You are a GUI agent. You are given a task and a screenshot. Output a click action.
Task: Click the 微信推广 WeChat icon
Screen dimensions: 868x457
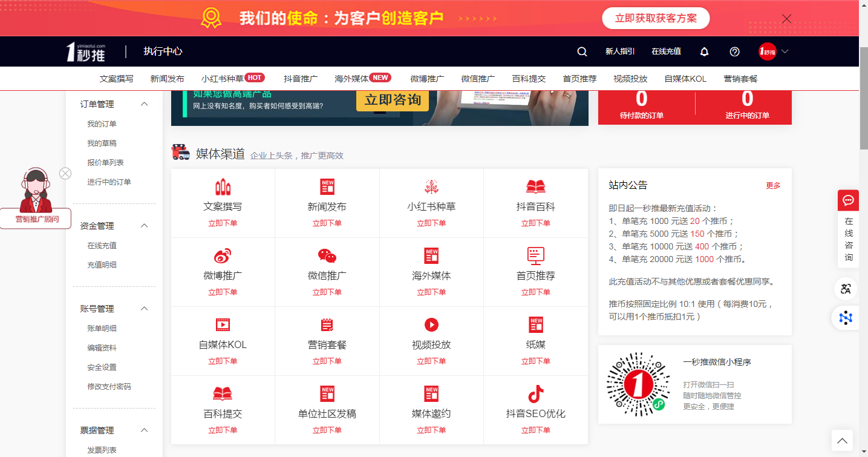(327, 256)
